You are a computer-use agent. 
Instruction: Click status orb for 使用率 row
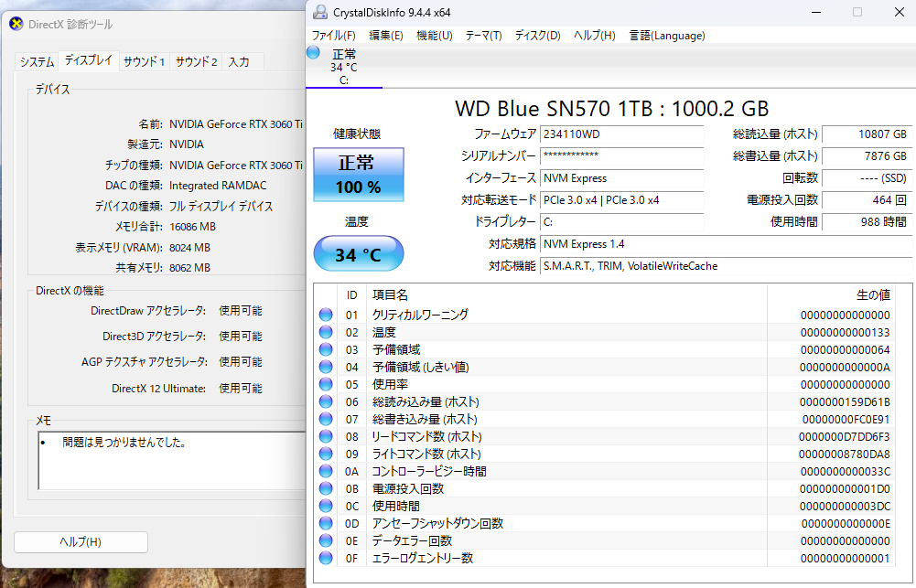[326, 384]
